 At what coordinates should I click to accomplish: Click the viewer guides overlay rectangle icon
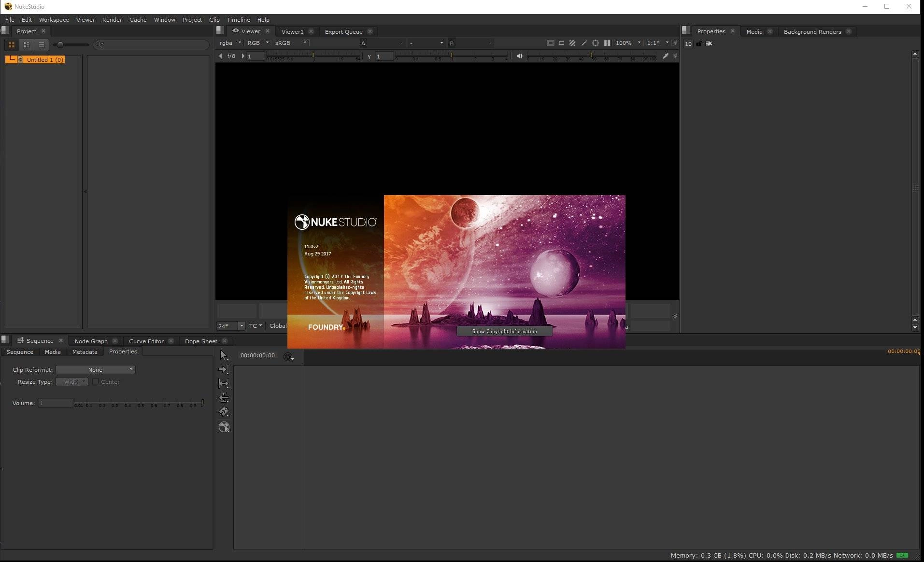click(550, 43)
